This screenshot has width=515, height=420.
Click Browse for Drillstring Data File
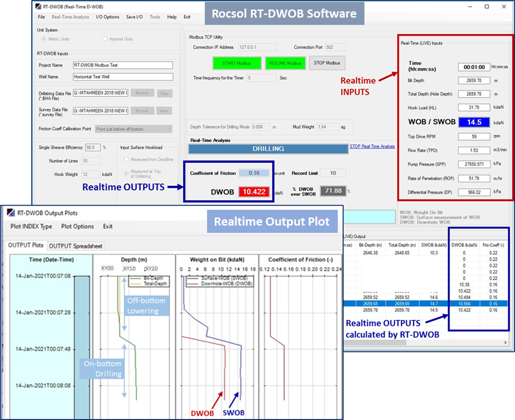point(142,93)
